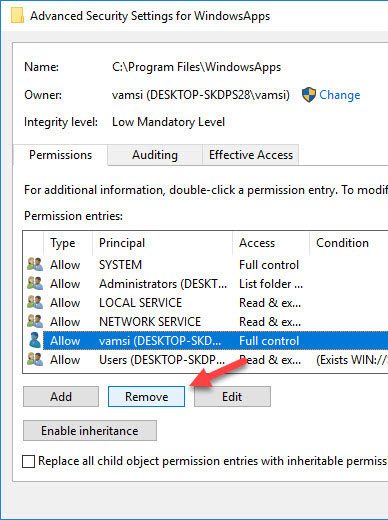The height and width of the screenshot is (520, 388).
Task: Sort entries by the Principal column header
Action: 162,243
